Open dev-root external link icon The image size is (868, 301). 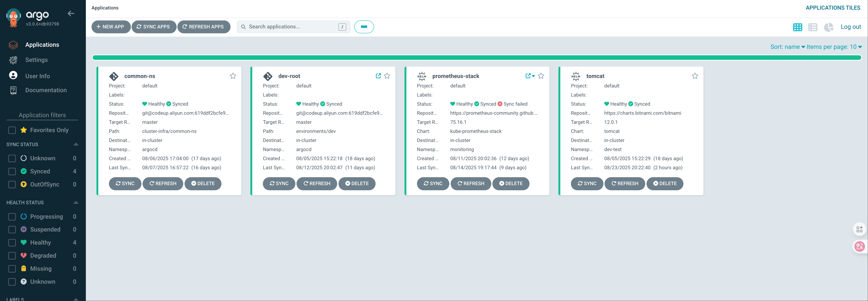click(378, 76)
